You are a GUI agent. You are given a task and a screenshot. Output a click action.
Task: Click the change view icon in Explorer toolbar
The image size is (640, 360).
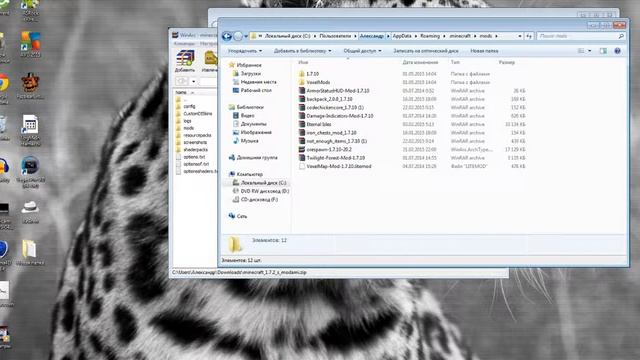(x=581, y=51)
